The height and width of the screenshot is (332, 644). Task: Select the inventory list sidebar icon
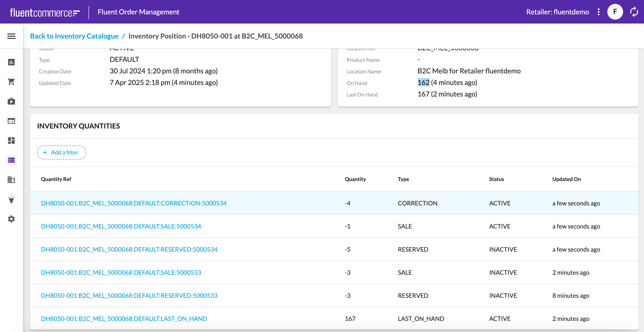click(x=11, y=160)
